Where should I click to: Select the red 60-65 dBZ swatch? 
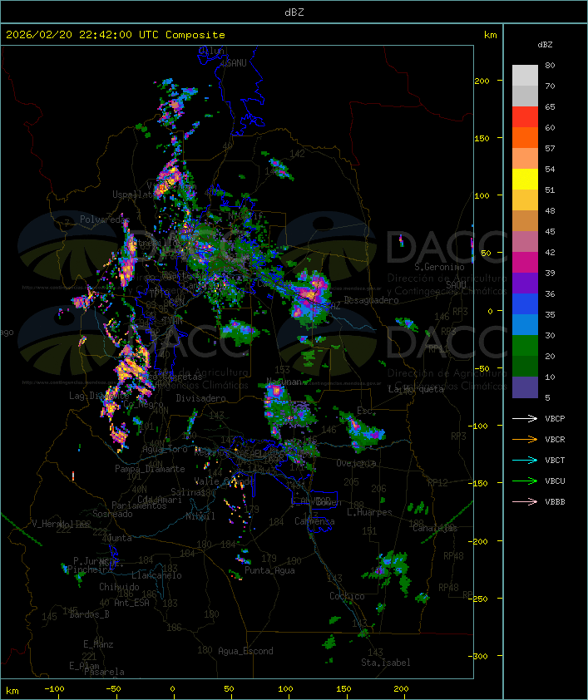(x=525, y=117)
